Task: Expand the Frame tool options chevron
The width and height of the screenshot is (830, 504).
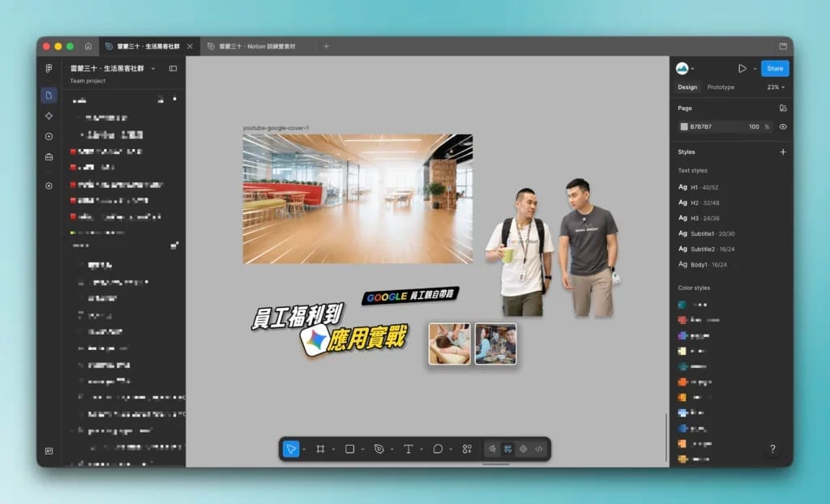Action: click(x=333, y=450)
